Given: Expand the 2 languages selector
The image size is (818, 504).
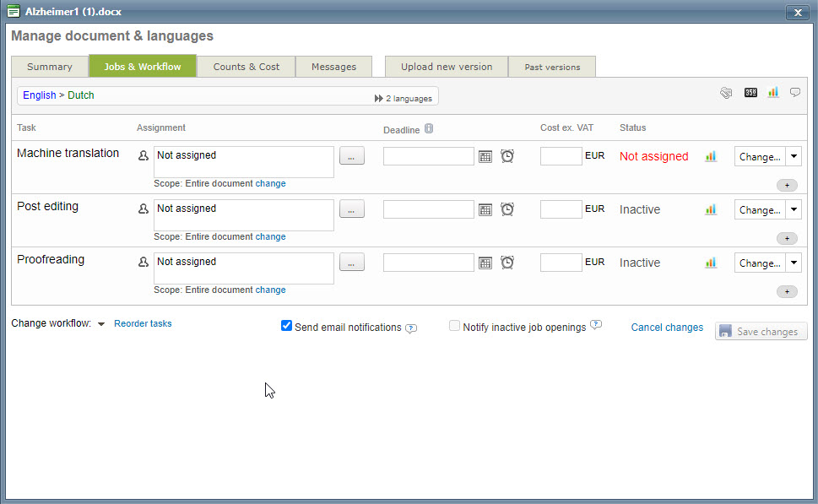Looking at the screenshot, I should coord(404,98).
